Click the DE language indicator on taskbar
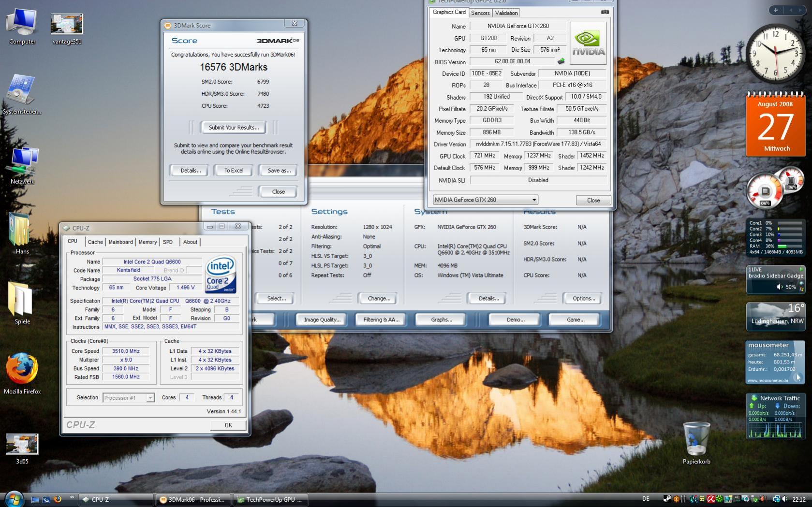This screenshot has height=507, width=812. pos(646,499)
